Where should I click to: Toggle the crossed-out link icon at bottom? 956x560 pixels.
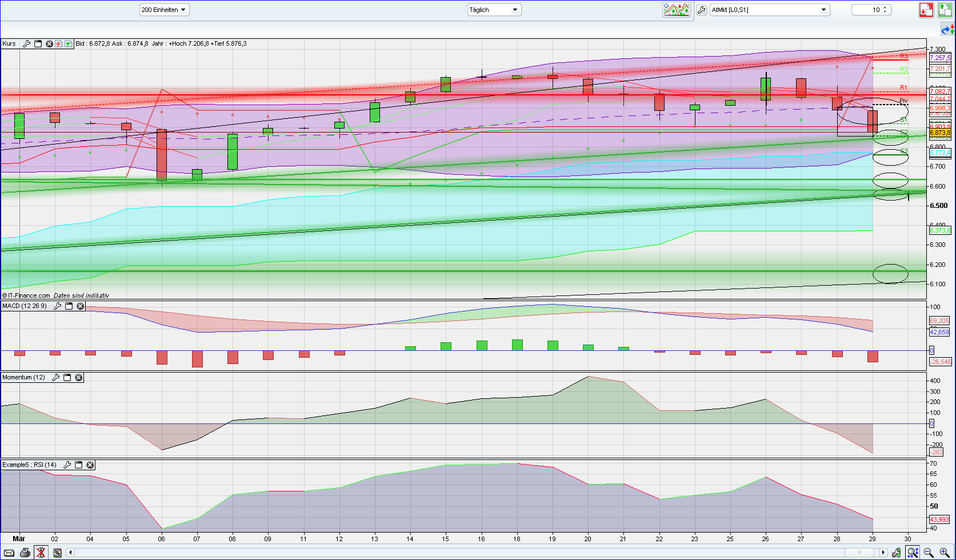(41, 553)
